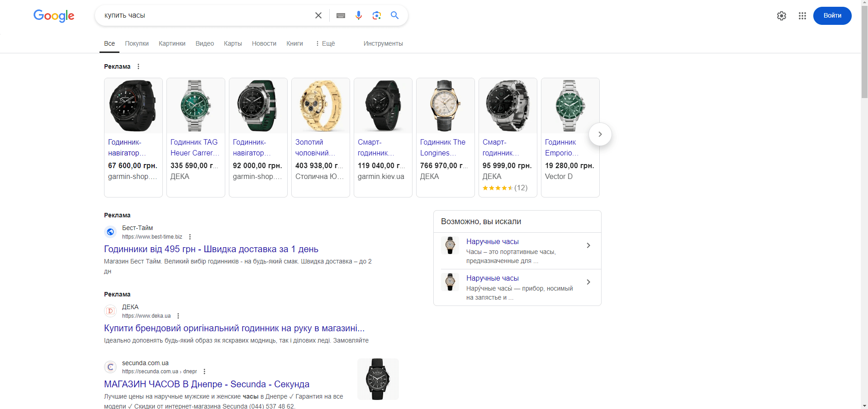Click the https://www.deka.ua URL text
Screen dimensions: 868x409
[147, 316]
